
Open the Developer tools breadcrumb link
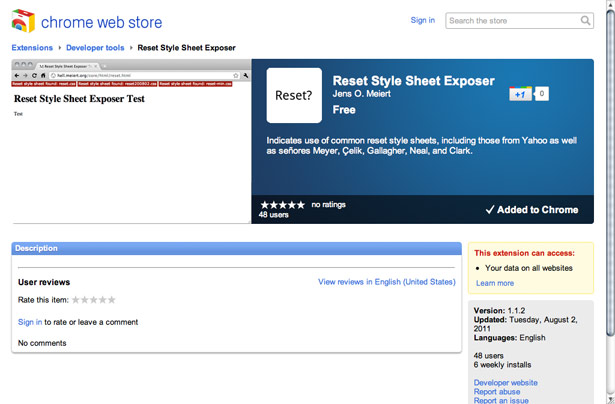(x=95, y=48)
